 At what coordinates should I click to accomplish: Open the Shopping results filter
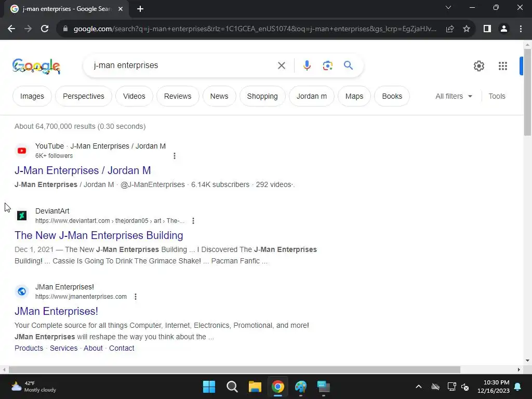262,96
